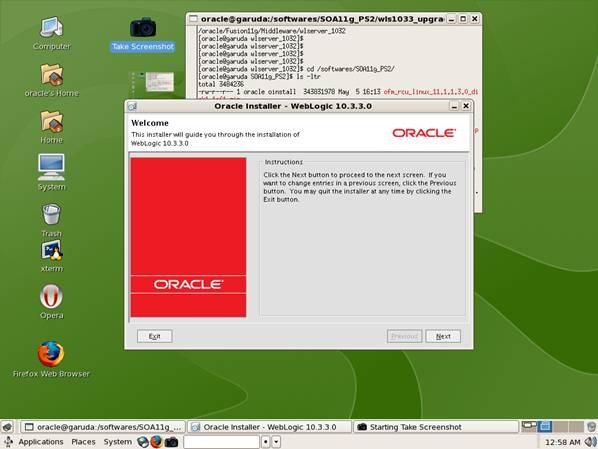Image resolution: width=598 pixels, height=449 pixels.
Task: Click the terminal window title bar
Action: coord(322,19)
